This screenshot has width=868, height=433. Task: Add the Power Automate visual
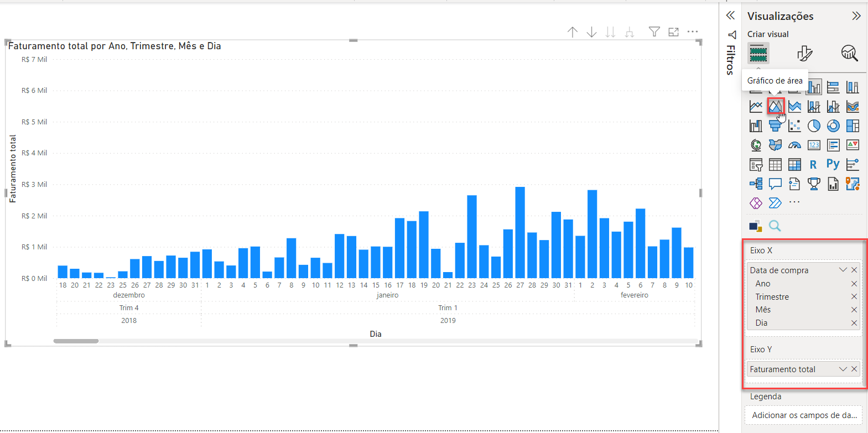[x=775, y=203]
